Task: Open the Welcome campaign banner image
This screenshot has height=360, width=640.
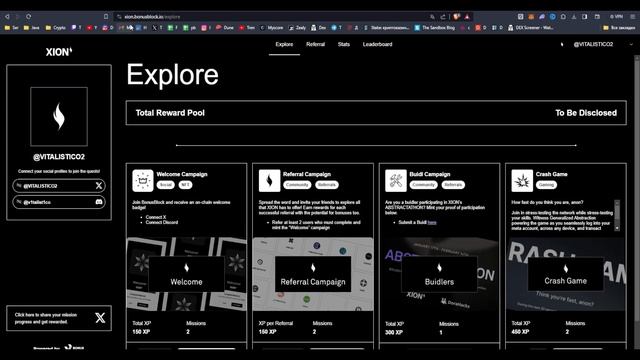Action: [x=187, y=274]
